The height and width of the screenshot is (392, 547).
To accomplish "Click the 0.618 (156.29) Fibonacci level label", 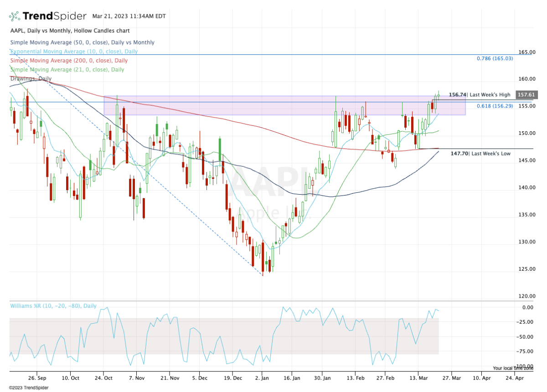I will tap(495, 106).
